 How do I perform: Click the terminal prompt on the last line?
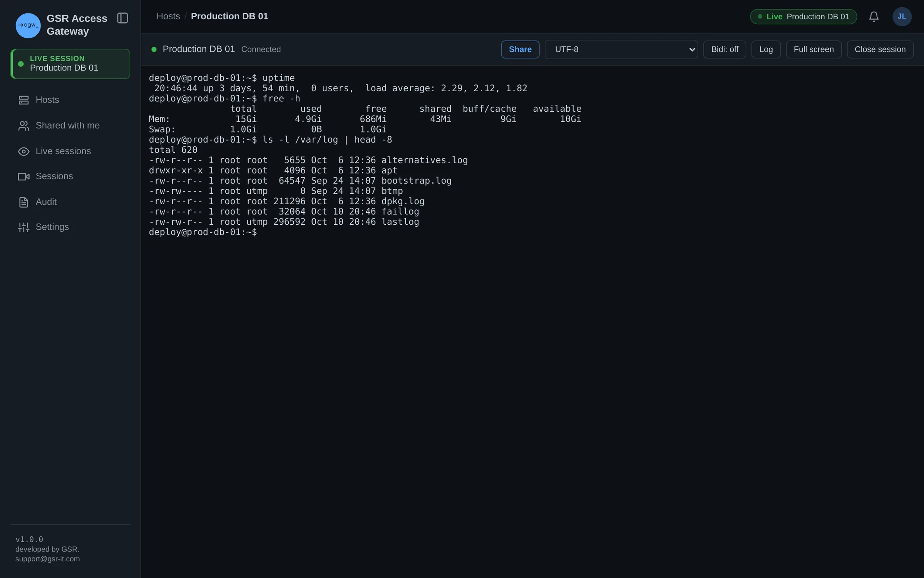point(203,232)
